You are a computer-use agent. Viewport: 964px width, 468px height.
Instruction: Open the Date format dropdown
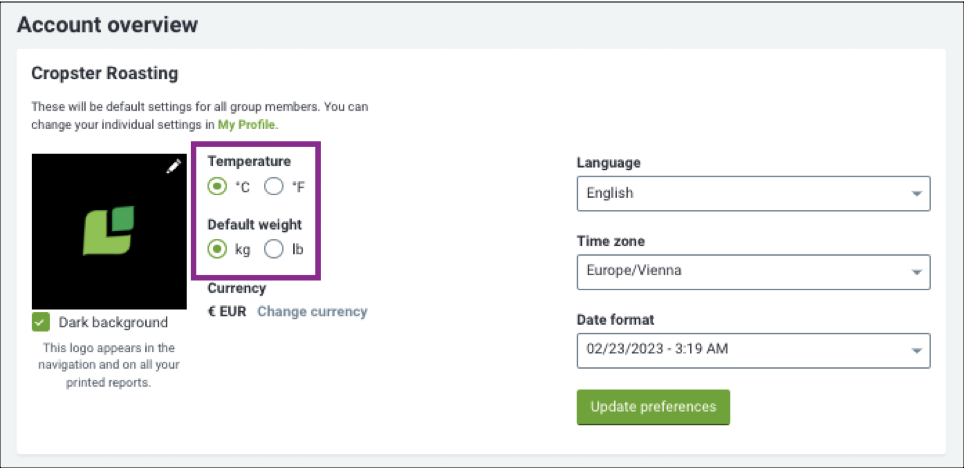tap(753, 351)
